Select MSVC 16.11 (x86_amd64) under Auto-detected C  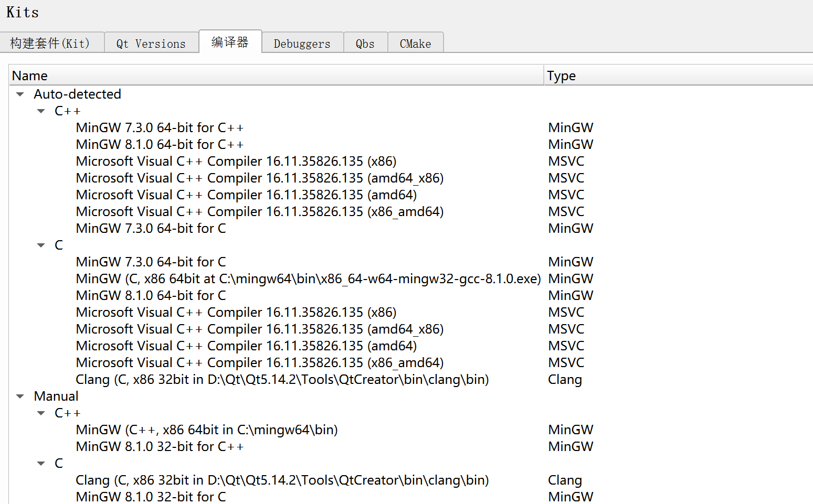point(260,362)
